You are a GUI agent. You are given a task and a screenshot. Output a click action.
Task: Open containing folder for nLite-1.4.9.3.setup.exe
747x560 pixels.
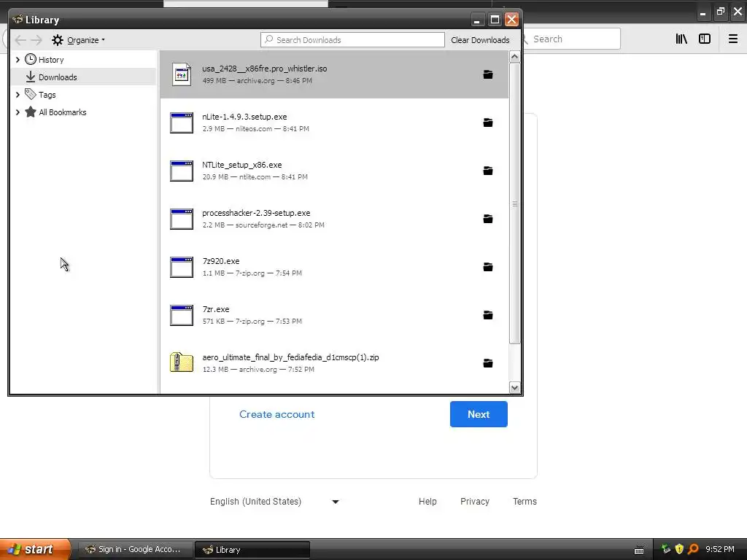488,122
